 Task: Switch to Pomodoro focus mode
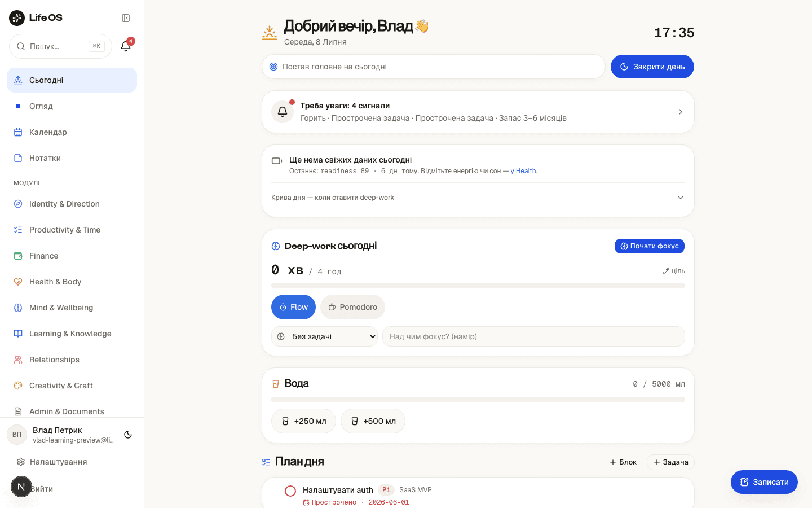pyautogui.click(x=352, y=307)
